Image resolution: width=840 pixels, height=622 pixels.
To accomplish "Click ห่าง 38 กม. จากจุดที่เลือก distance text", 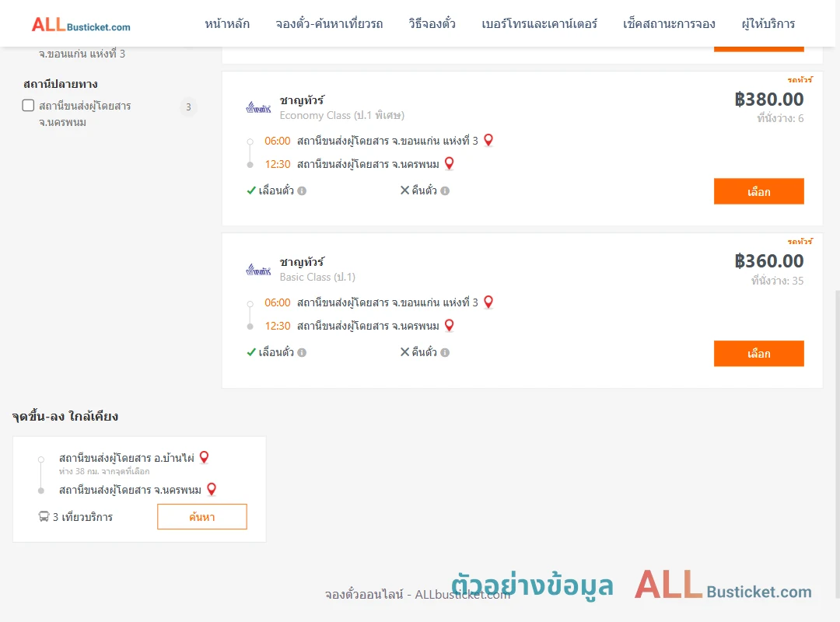I will [104, 471].
